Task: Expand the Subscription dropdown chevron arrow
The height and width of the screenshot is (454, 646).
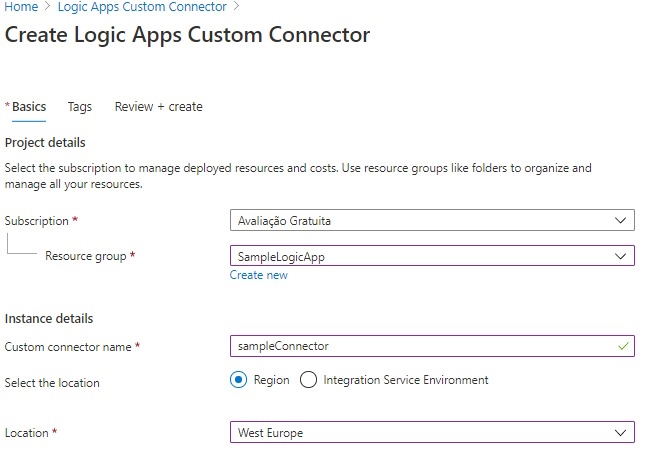Action: [x=620, y=220]
